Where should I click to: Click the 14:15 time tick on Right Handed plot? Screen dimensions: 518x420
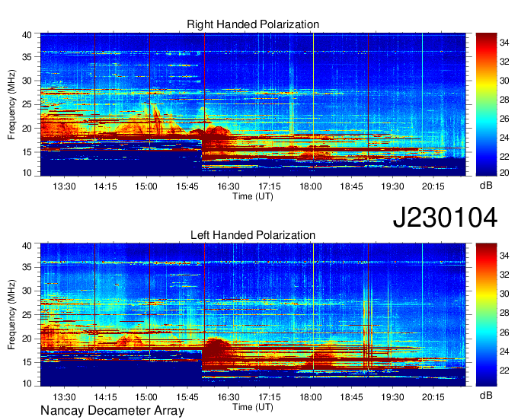click(x=105, y=186)
